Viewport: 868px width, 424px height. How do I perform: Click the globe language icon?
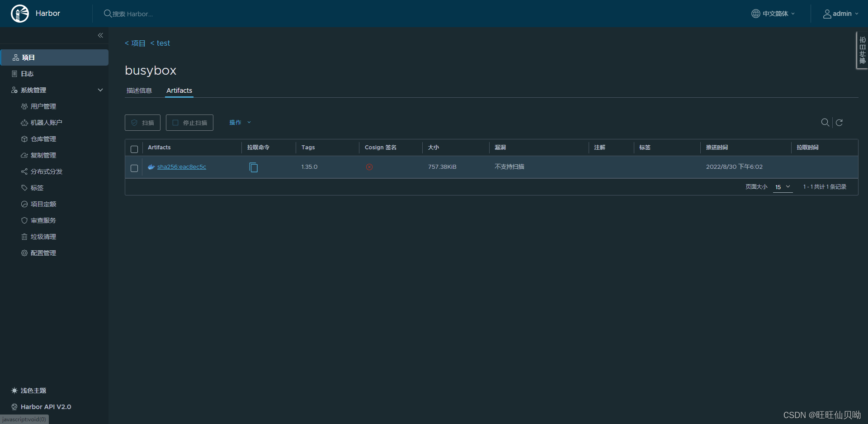pos(756,14)
